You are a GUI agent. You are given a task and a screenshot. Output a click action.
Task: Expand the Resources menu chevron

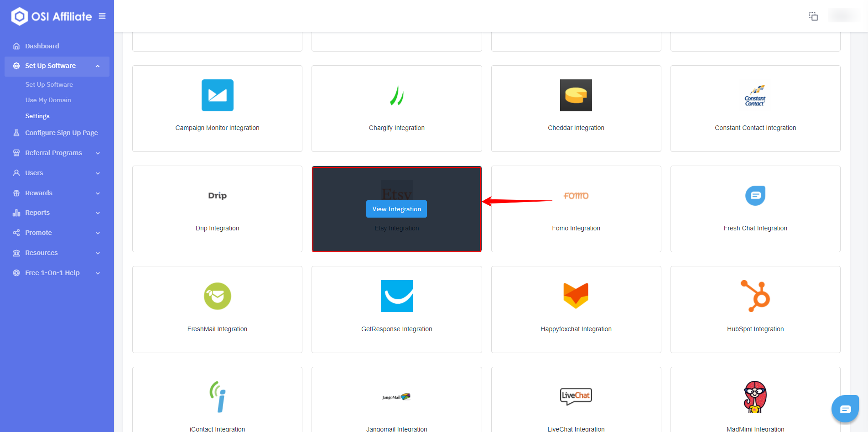98,253
